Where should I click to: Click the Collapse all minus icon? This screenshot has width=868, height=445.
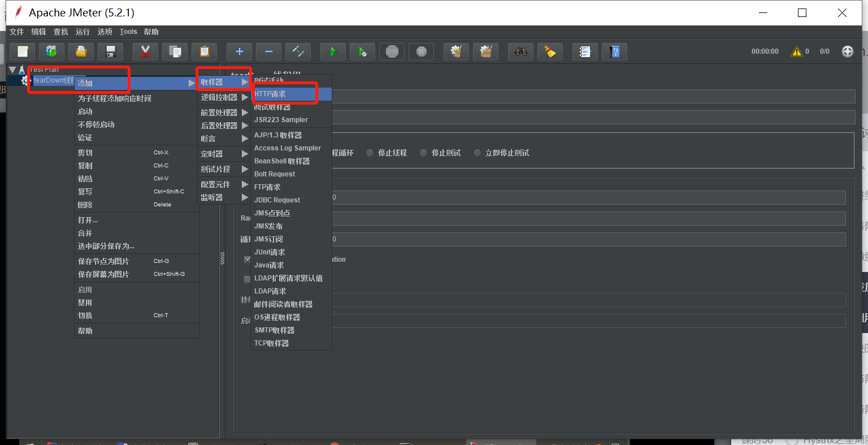click(269, 51)
